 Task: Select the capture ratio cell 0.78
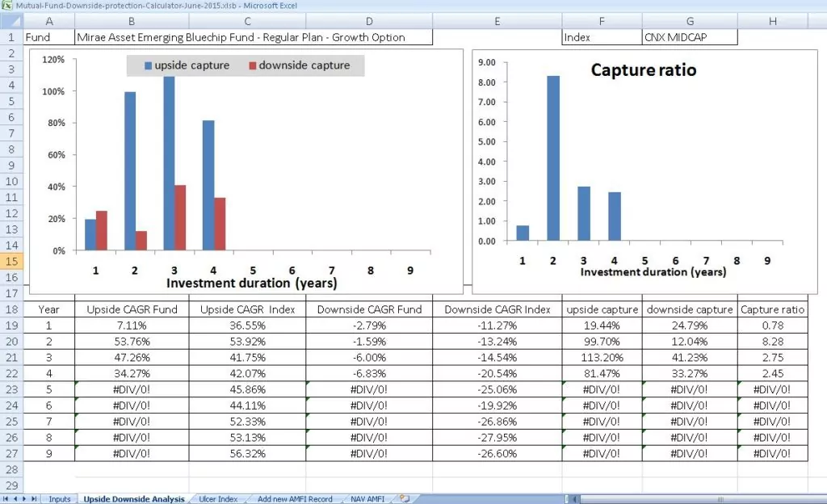coord(773,325)
